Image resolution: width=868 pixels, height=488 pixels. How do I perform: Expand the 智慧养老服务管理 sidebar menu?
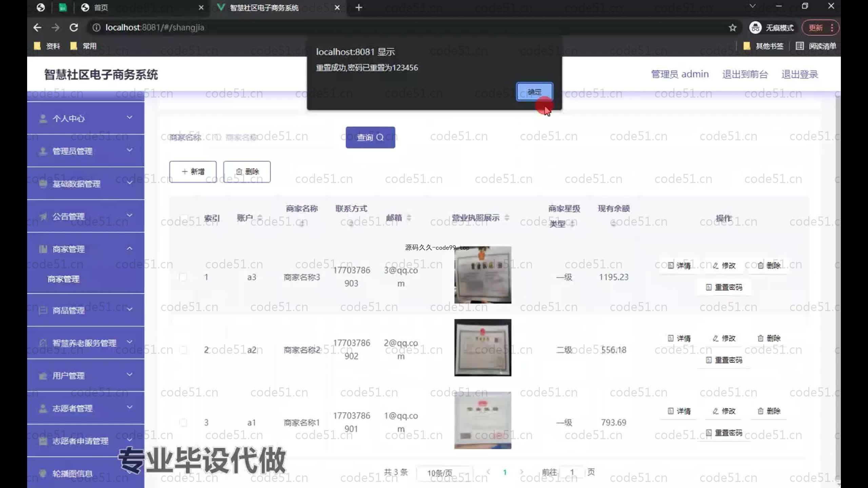click(86, 343)
